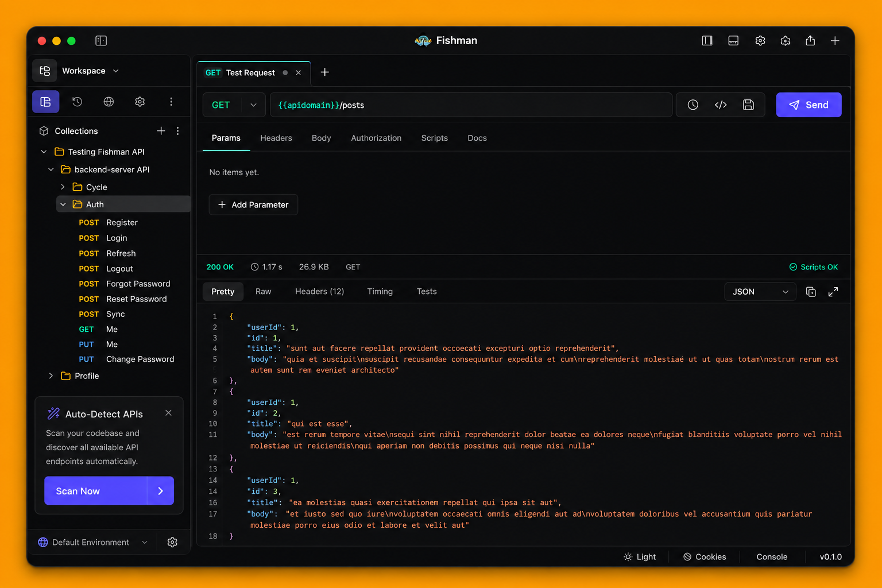The image size is (882, 588).
Task: Click the plus icon in title bar
Action: click(x=835, y=41)
